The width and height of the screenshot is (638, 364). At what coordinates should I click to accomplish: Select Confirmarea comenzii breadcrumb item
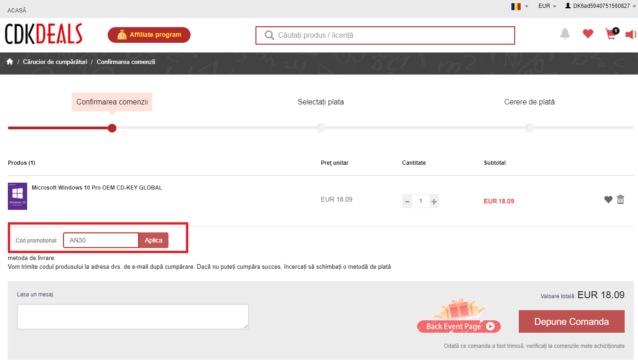pos(126,62)
